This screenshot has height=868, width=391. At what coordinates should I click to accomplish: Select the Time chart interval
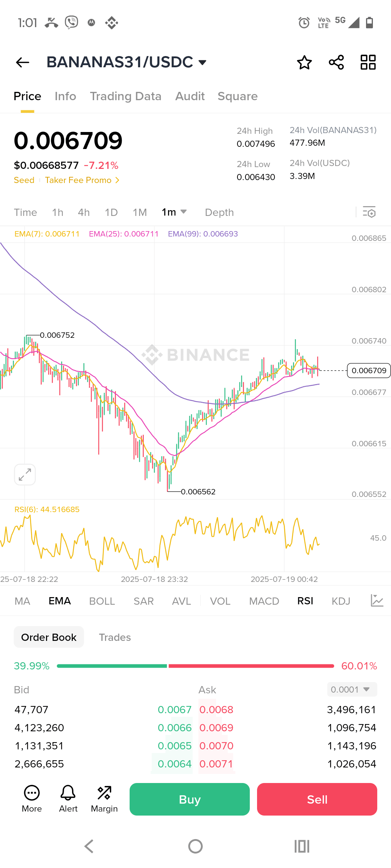tap(25, 212)
